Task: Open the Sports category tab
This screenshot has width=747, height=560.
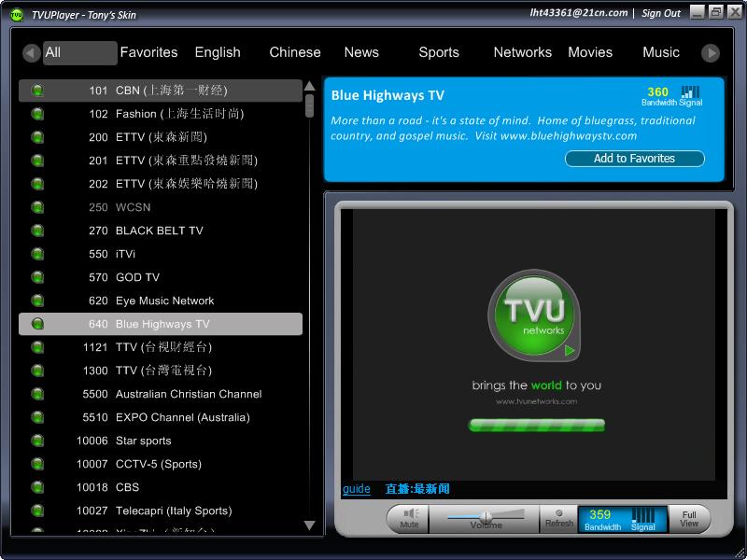Action: (439, 52)
